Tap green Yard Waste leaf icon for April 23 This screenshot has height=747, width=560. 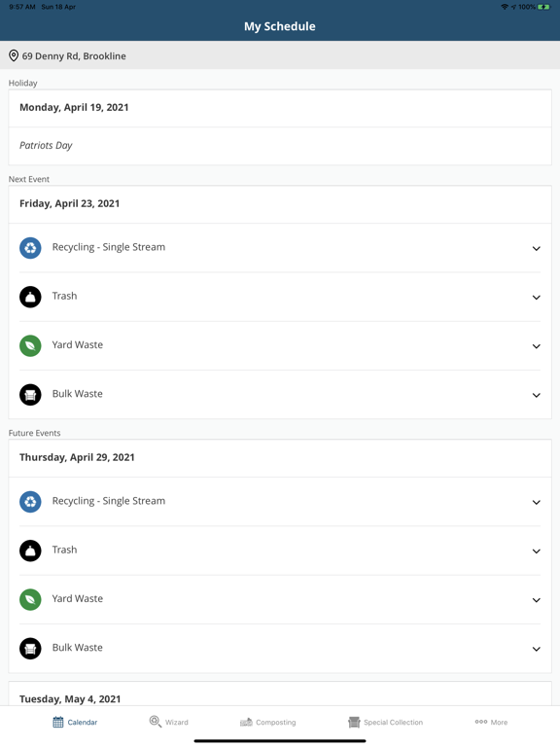click(30, 346)
